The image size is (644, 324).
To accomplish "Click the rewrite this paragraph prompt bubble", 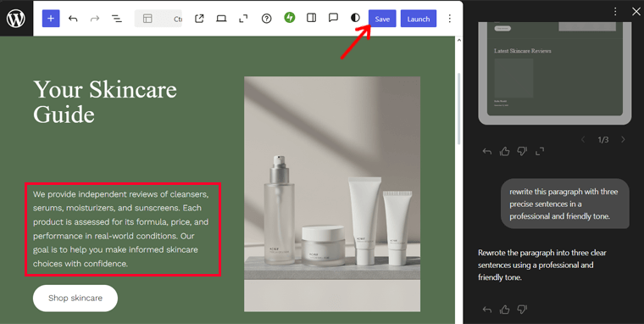I will 564,204.
